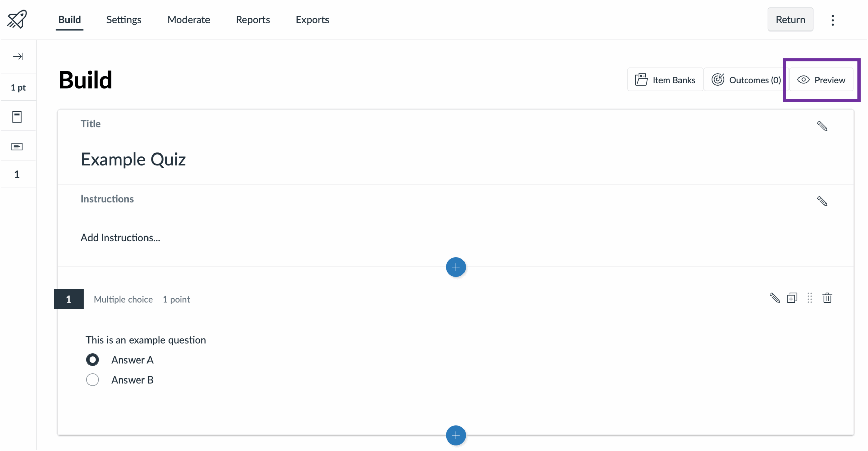Open the Settings tab
868x451 pixels.
124,20
